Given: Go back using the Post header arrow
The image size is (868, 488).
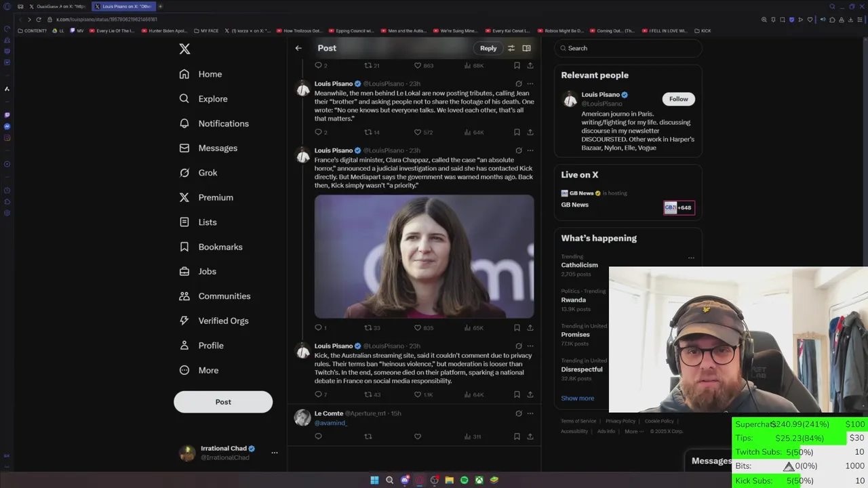Looking at the screenshot, I should (298, 48).
